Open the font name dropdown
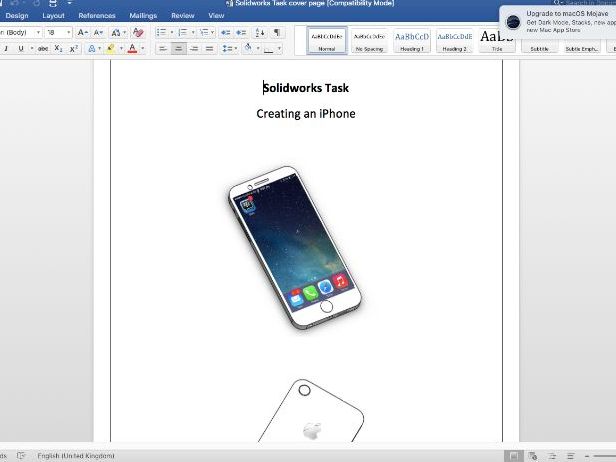The height and width of the screenshot is (462, 616). (38, 32)
